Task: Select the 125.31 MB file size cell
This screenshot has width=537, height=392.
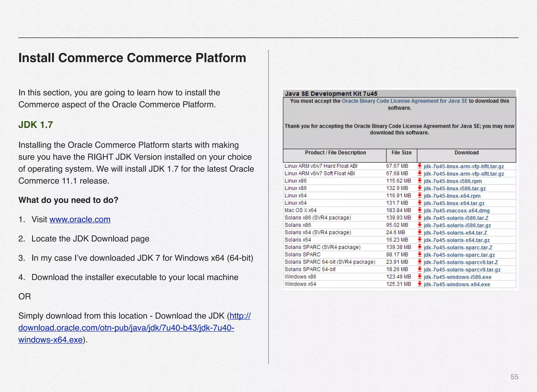Action: 399,284
